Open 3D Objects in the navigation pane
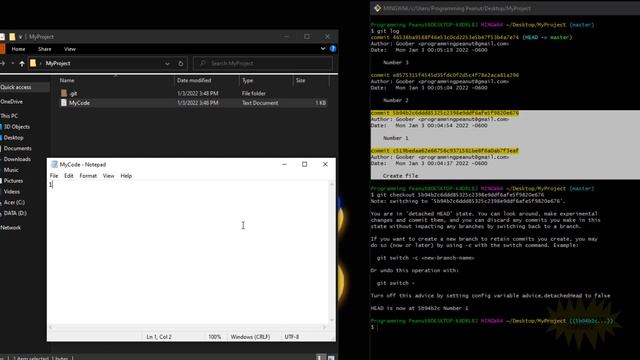Viewport: 640px width, 360px height. click(x=17, y=127)
